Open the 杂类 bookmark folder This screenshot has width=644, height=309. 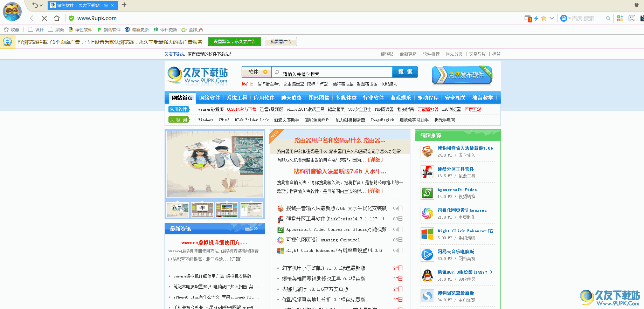(x=56, y=30)
